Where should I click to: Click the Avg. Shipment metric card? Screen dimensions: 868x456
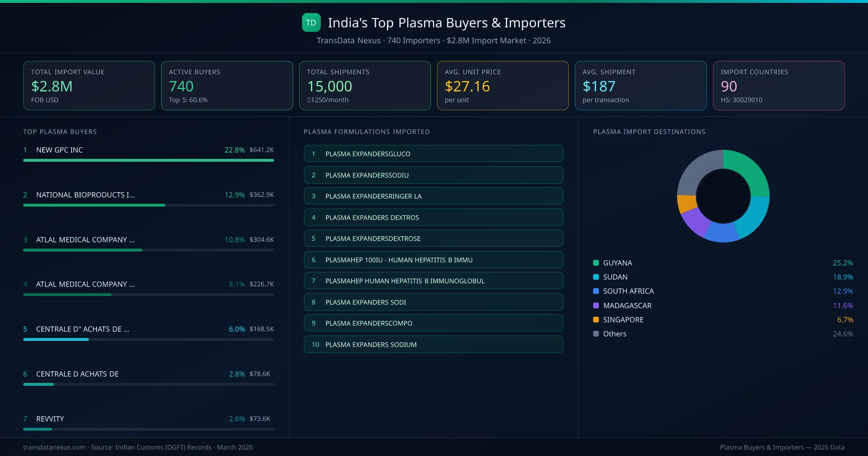coord(641,85)
